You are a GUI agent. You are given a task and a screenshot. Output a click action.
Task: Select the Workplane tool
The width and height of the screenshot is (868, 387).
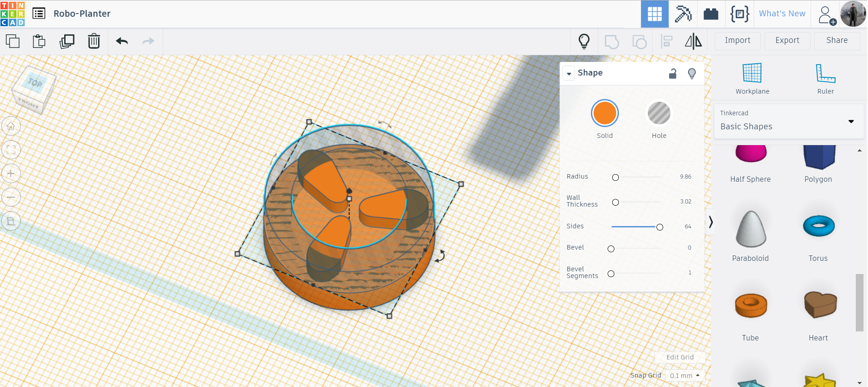752,78
